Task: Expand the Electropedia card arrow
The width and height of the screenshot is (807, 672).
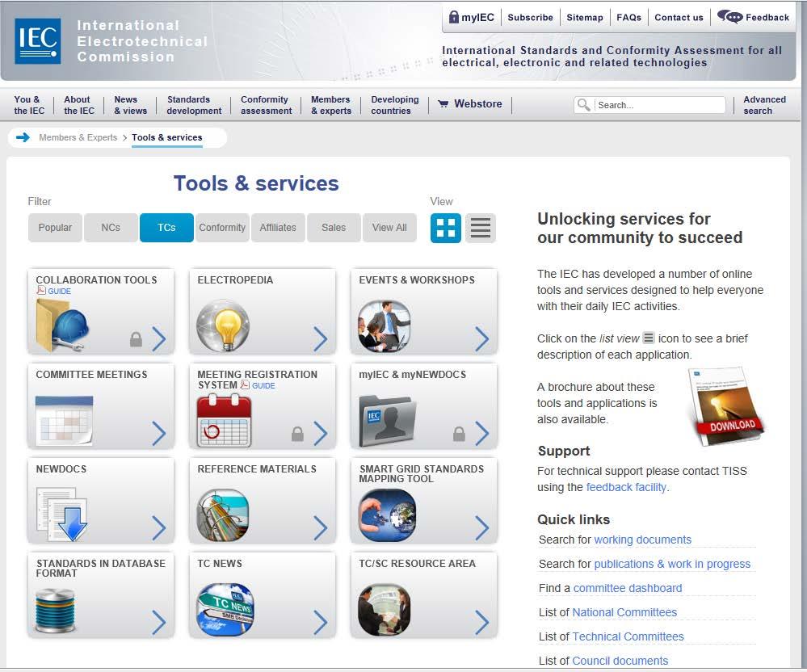Action: click(321, 339)
